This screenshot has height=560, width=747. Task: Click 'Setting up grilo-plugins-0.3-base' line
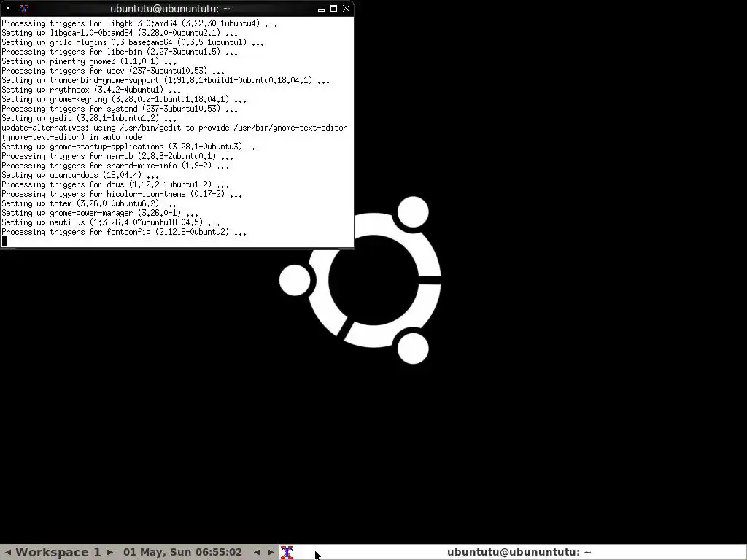(133, 42)
